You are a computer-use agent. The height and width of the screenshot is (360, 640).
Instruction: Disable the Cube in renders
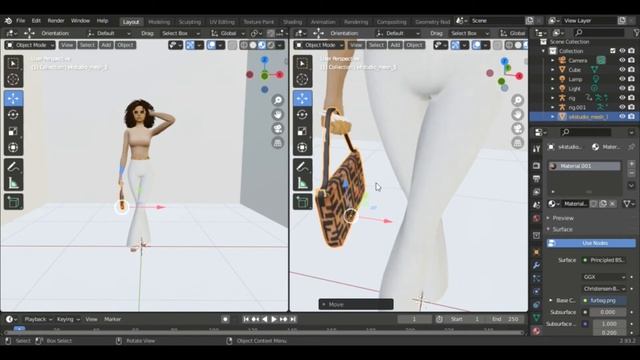click(631, 70)
